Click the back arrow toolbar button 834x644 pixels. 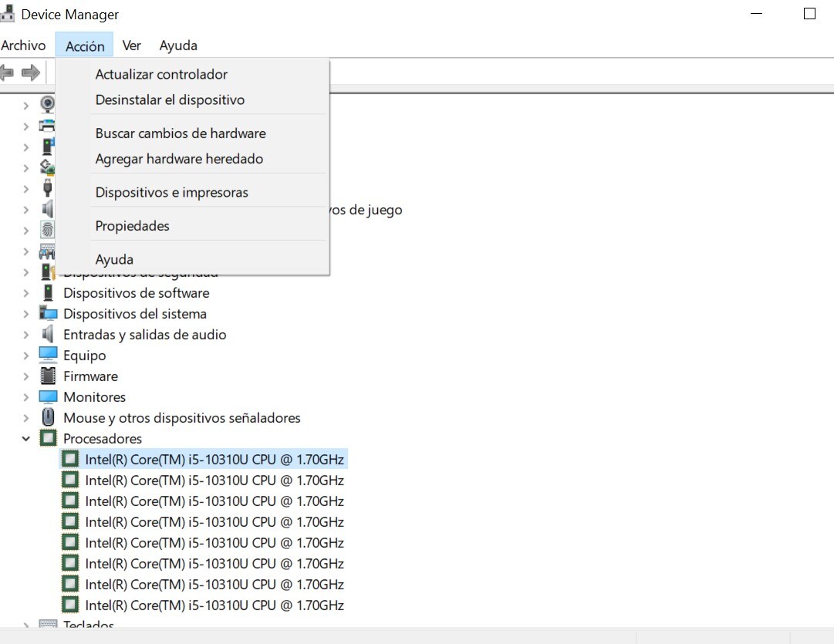[6, 72]
